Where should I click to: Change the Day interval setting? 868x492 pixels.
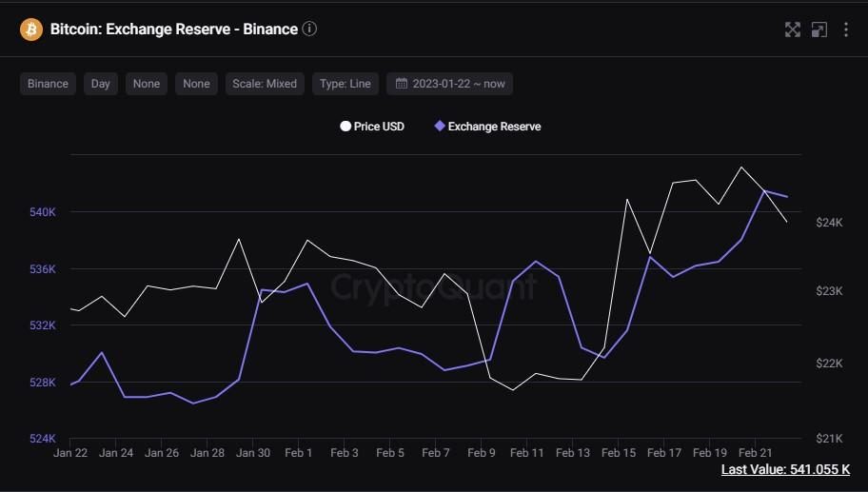click(100, 84)
